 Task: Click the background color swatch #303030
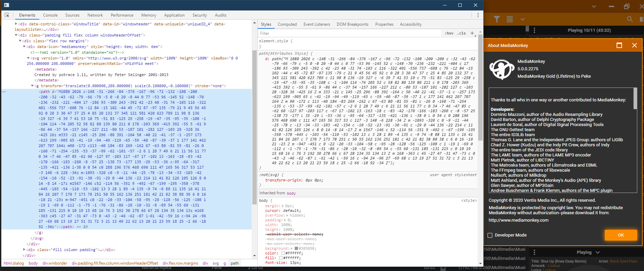pyautogui.click(x=296, y=248)
